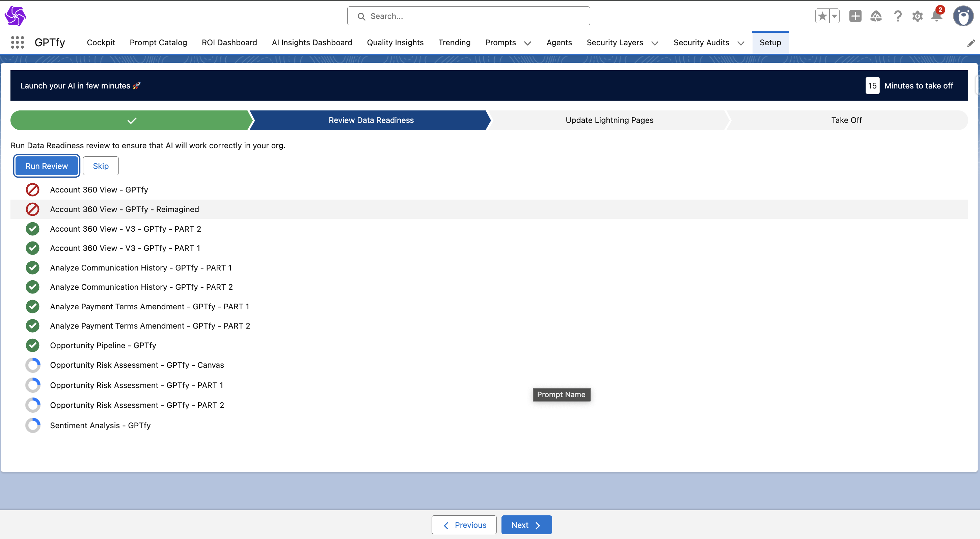The image size is (980, 539).
Task: Open the ROI Dashboard tab
Action: pos(229,42)
